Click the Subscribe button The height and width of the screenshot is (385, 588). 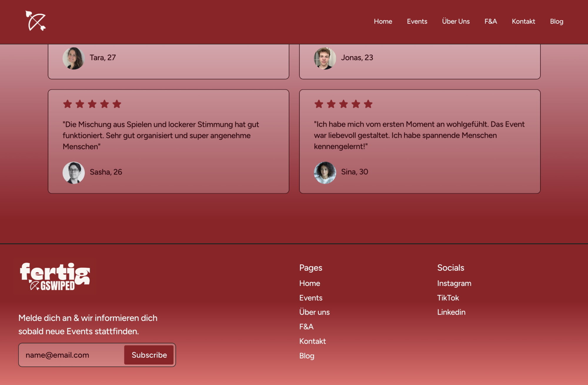[149, 355]
